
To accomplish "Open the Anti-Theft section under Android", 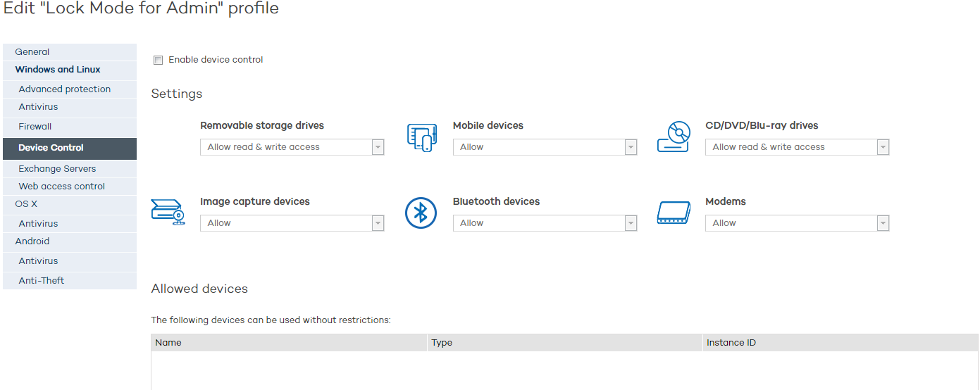I will pos(42,281).
